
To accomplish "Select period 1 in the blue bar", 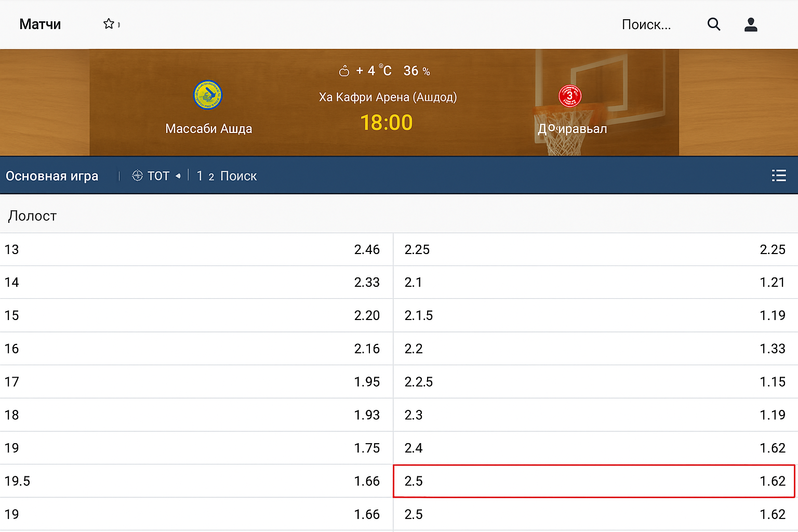I will click(x=200, y=176).
